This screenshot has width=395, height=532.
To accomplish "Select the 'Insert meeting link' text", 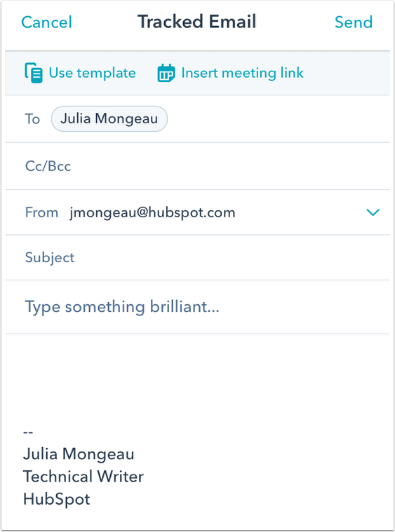I will coord(242,73).
